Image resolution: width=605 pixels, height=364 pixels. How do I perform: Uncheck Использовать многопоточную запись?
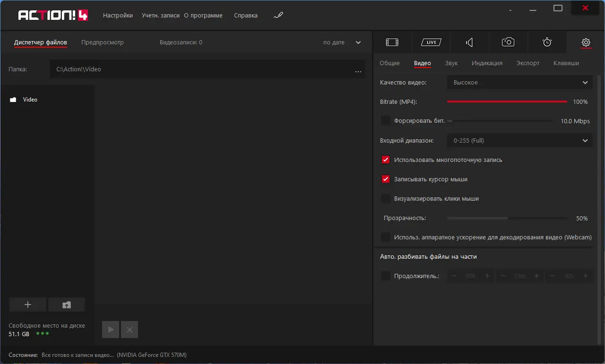(x=386, y=160)
